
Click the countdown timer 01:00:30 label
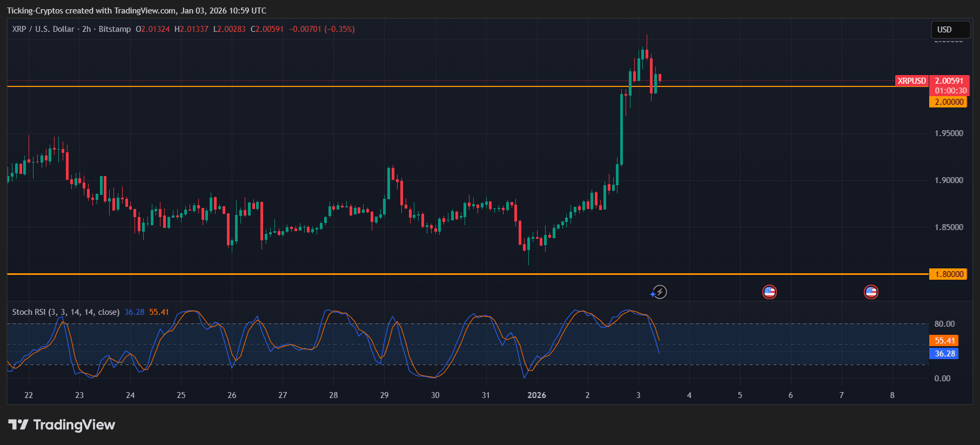(x=950, y=91)
